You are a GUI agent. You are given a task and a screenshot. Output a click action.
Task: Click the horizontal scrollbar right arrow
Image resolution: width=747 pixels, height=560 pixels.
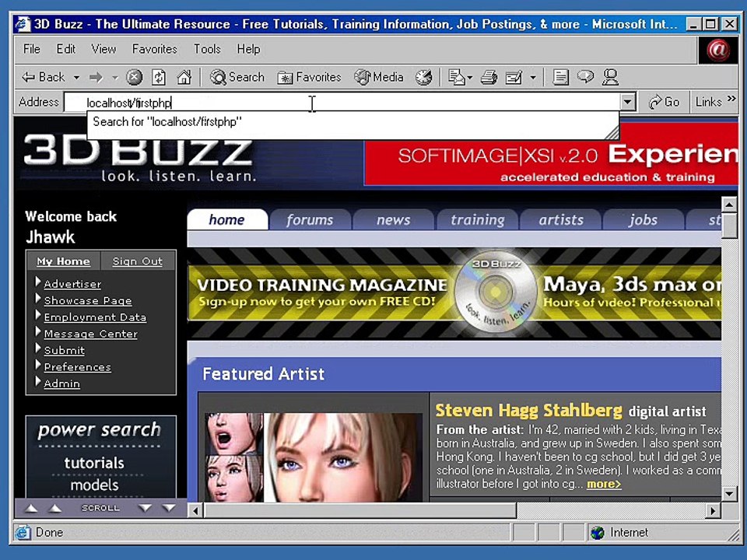coord(713,511)
